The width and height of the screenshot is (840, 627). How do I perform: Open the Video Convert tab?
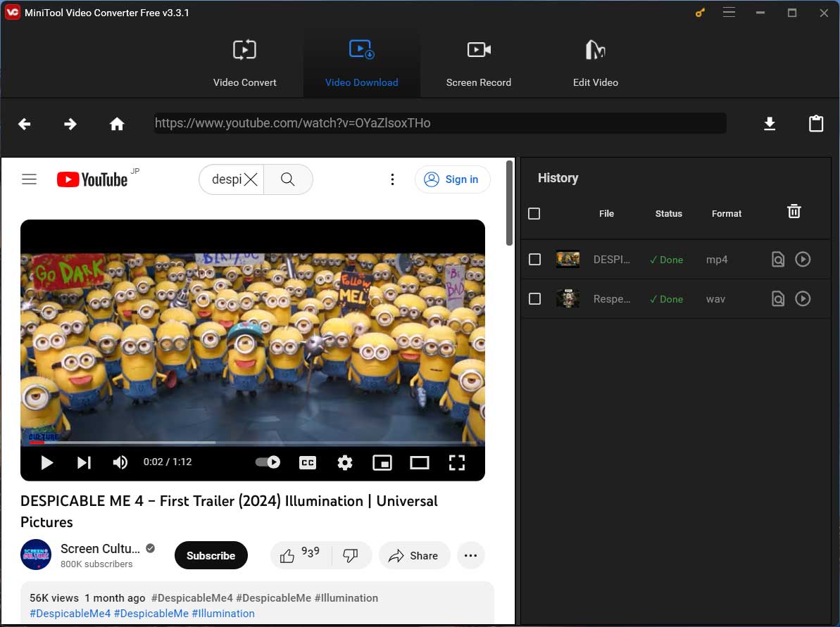[x=244, y=63]
